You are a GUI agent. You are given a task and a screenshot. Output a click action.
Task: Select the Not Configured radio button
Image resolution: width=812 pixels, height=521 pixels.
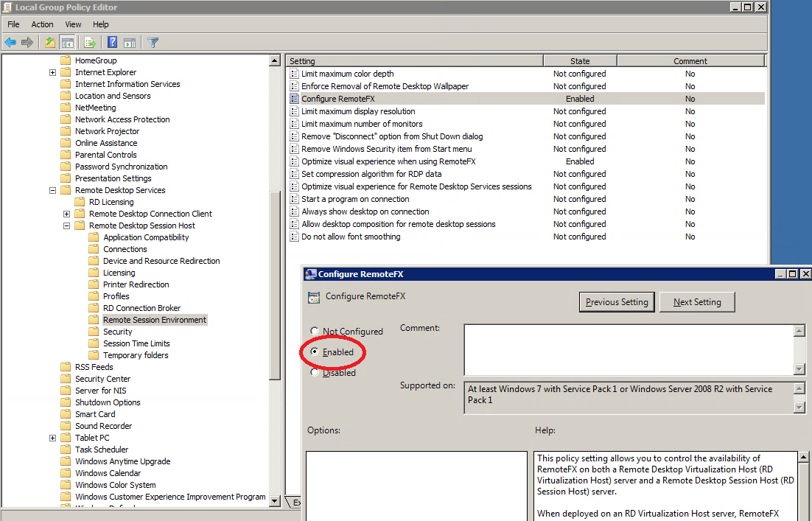coord(315,332)
